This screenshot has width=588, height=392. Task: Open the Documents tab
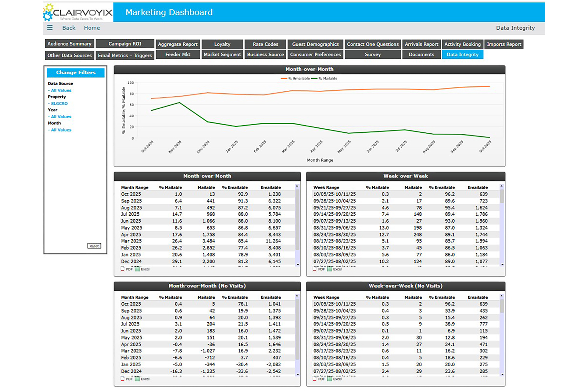point(422,54)
